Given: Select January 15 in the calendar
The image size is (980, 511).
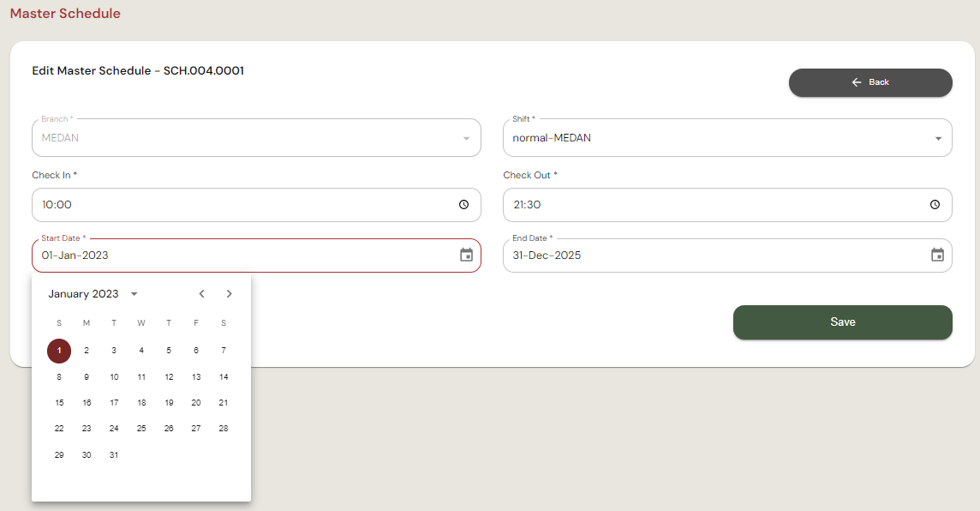Looking at the screenshot, I should [x=59, y=403].
